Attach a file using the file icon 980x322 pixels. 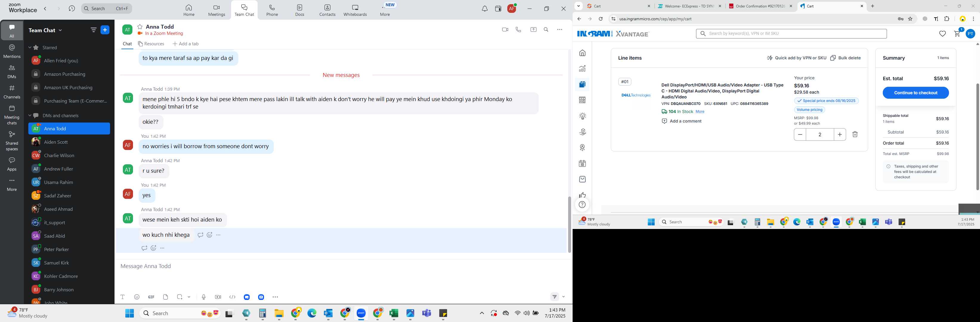pyautogui.click(x=166, y=297)
